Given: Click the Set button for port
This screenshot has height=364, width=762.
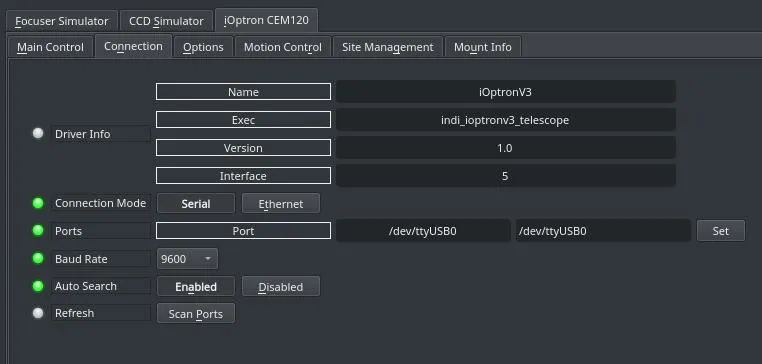Looking at the screenshot, I should click(721, 231).
